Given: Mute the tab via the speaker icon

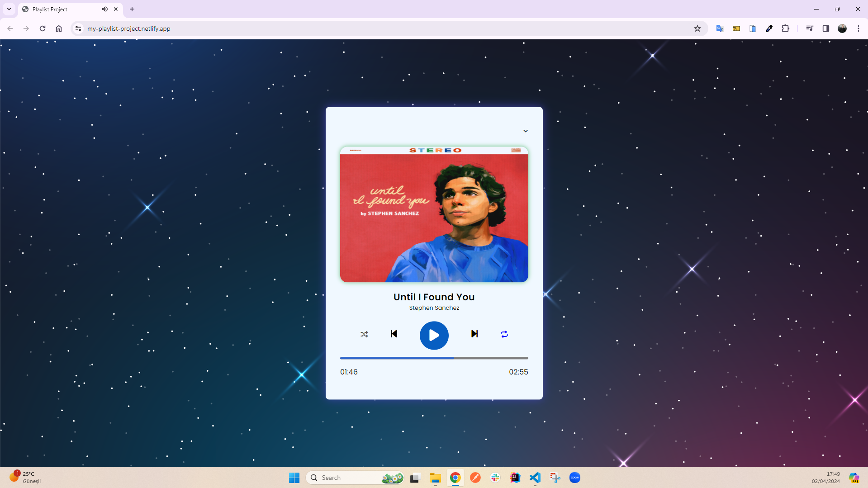Looking at the screenshot, I should [105, 9].
